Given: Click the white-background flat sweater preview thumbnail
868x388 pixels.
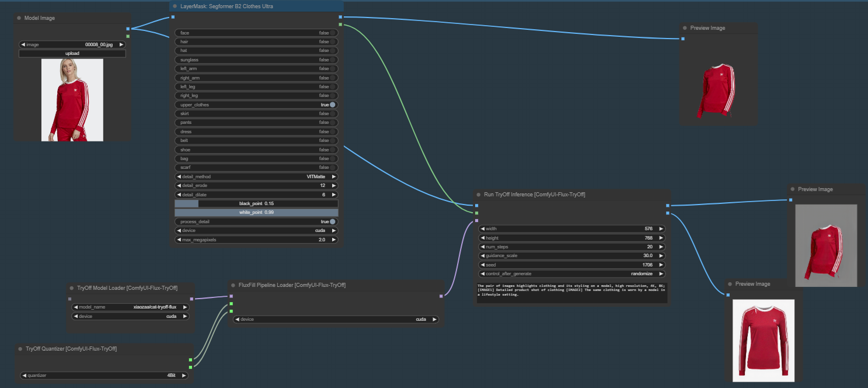Looking at the screenshot, I should click(x=764, y=340).
